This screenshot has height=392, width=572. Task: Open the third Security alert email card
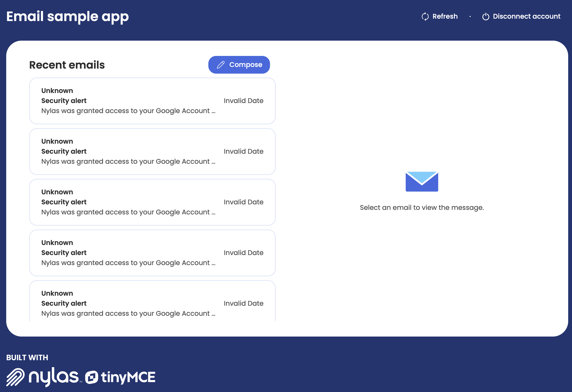tap(152, 202)
